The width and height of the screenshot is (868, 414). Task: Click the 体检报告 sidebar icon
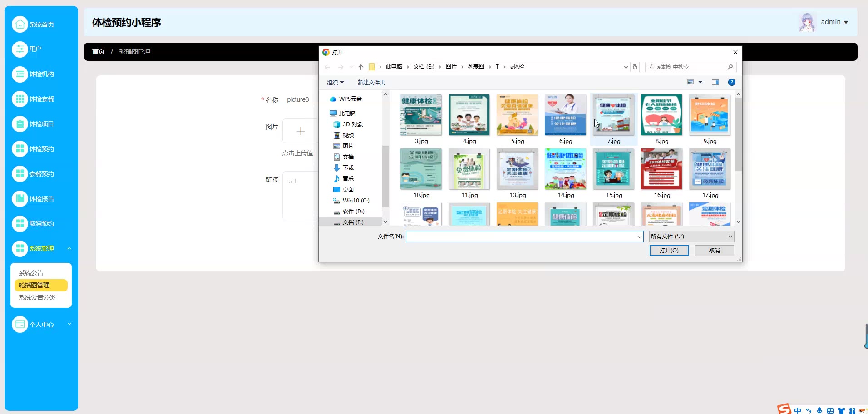(20, 199)
